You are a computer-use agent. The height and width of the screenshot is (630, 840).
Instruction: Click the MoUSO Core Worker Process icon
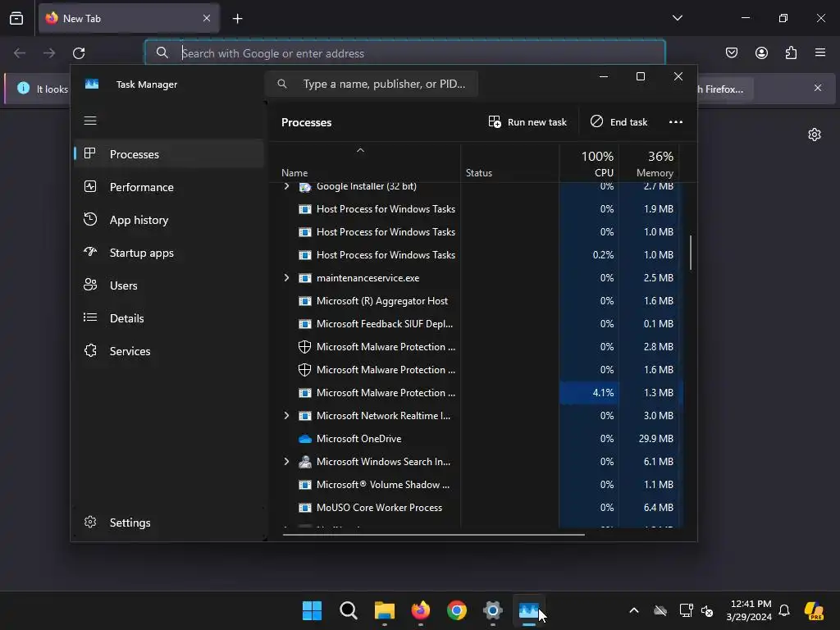pyautogui.click(x=305, y=507)
